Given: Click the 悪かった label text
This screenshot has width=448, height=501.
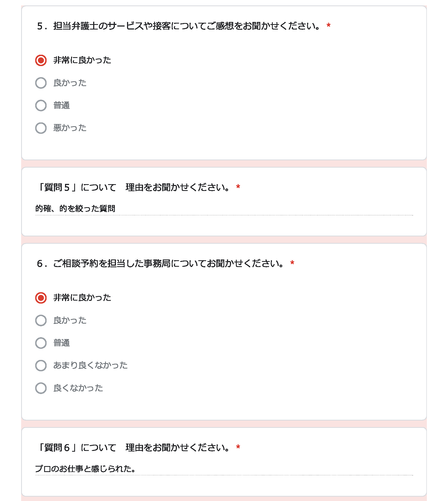Looking at the screenshot, I should click(70, 128).
